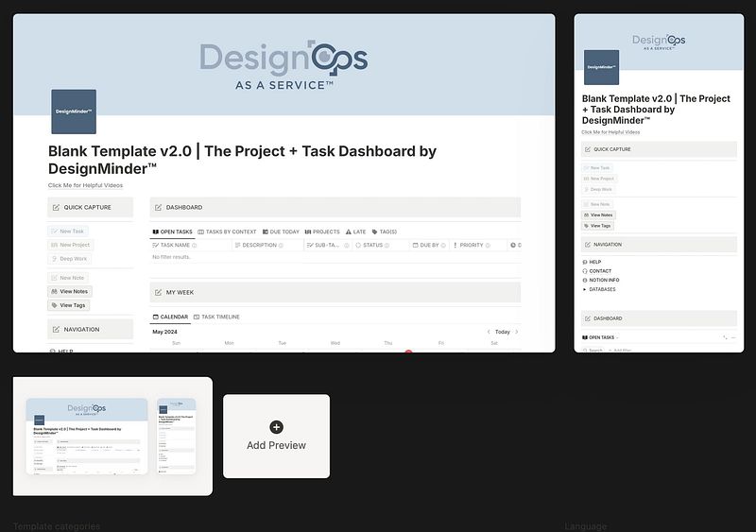Screen dimensions: 756x532
Task: Click the Add Preview button
Action: (276, 436)
